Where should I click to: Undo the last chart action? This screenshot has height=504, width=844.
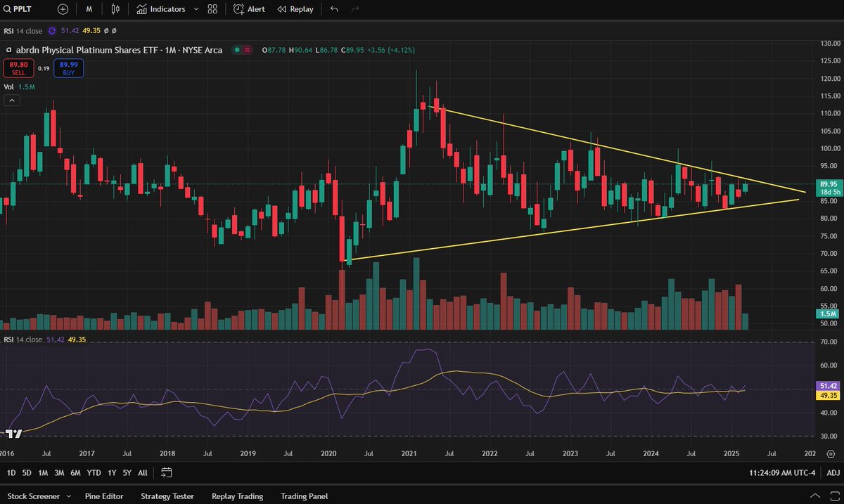point(334,9)
